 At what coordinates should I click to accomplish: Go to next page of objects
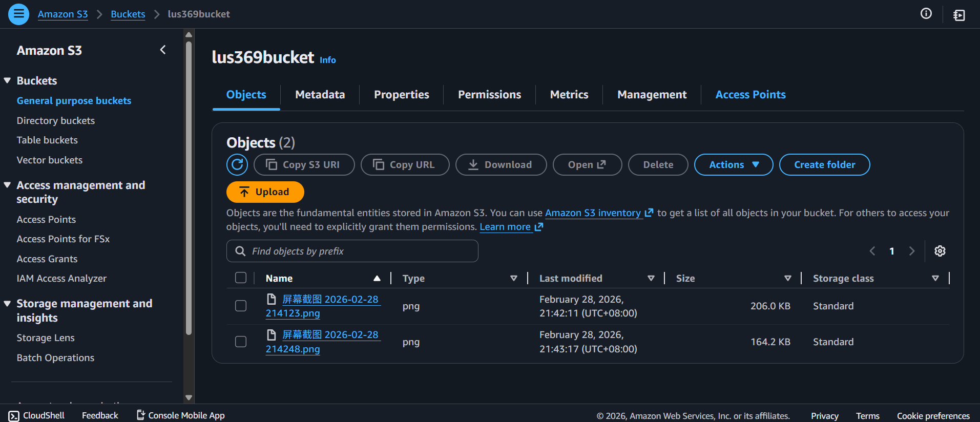[x=911, y=251]
